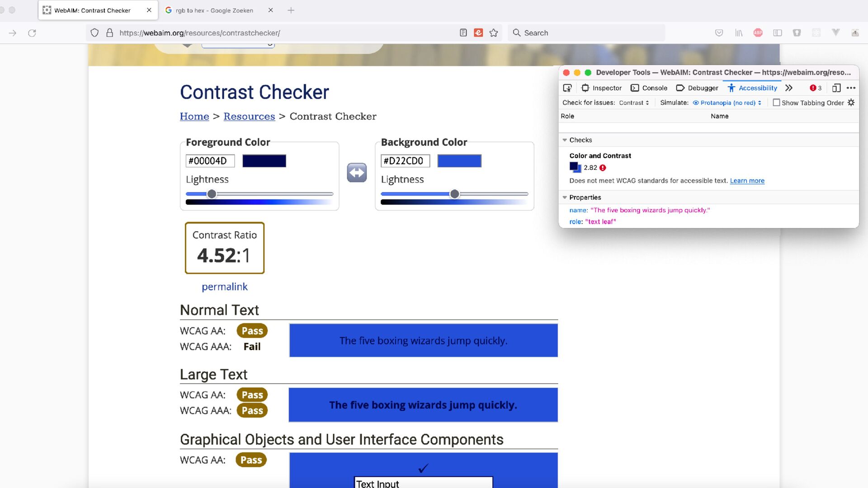Click the Normal Text sample box
This screenshot has width=868, height=488.
[x=424, y=340]
